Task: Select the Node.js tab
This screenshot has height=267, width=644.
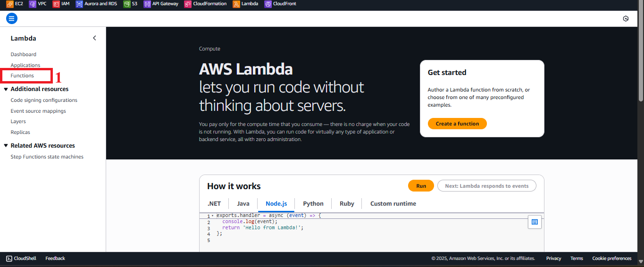Action: coord(276,204)
